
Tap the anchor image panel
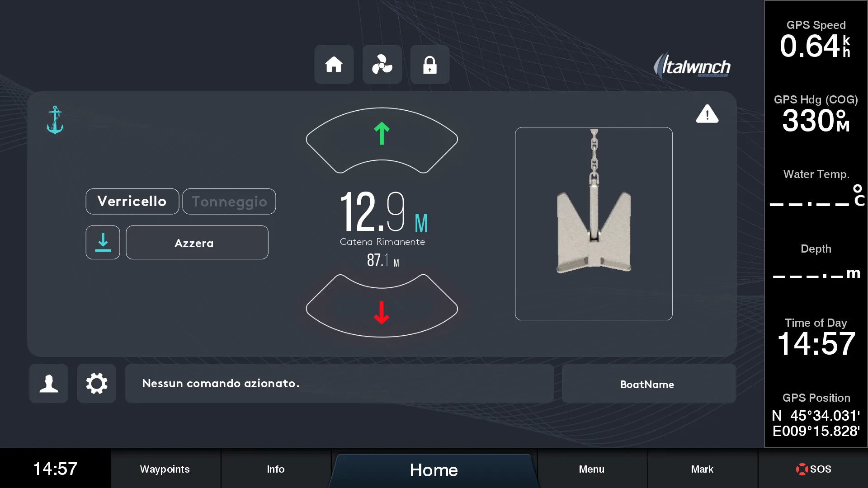[594, 224]
